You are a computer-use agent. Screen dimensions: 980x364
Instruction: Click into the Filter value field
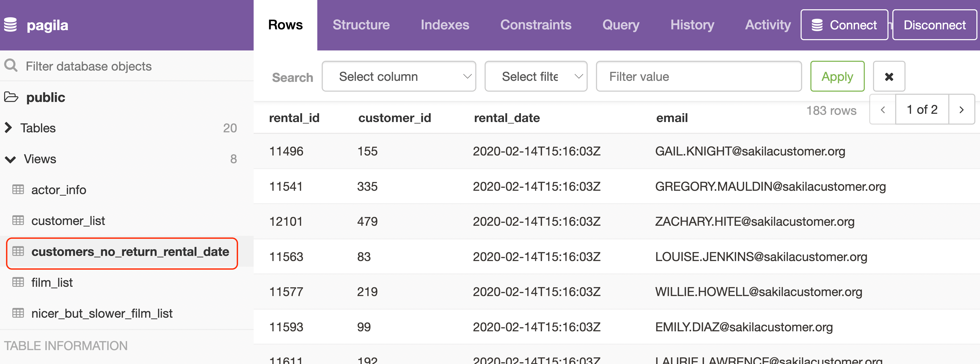click(x=699, y=76)
